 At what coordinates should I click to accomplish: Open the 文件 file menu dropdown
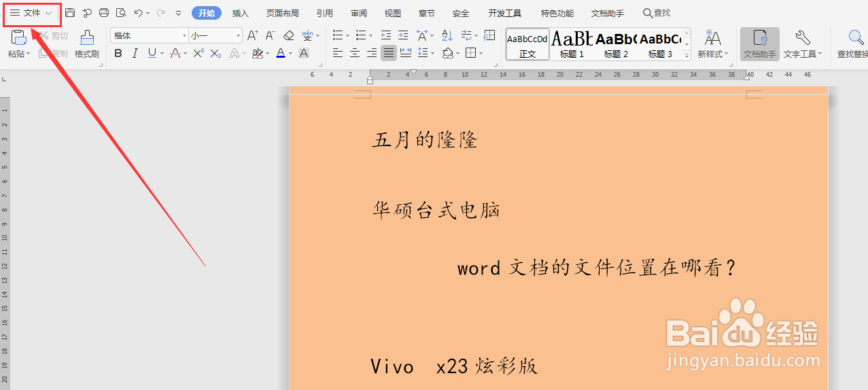click(x=31, y=13)
